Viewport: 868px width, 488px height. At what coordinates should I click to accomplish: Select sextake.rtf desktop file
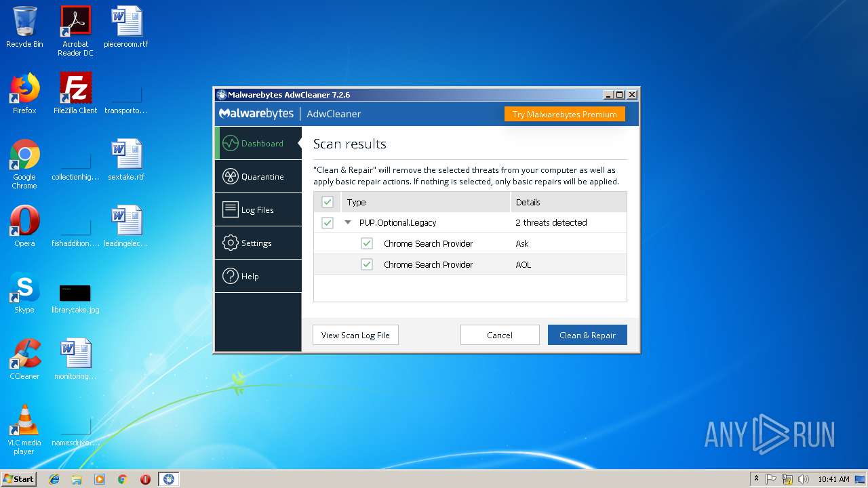[x=126, y=160]
